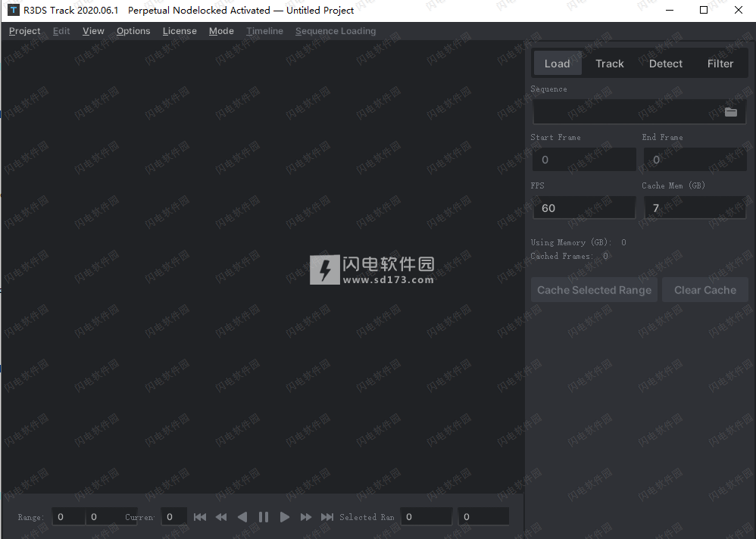Screen dimensions: 756x539
Task: Maximize the R3DS Track window
Action: click(x=704, y=10)
